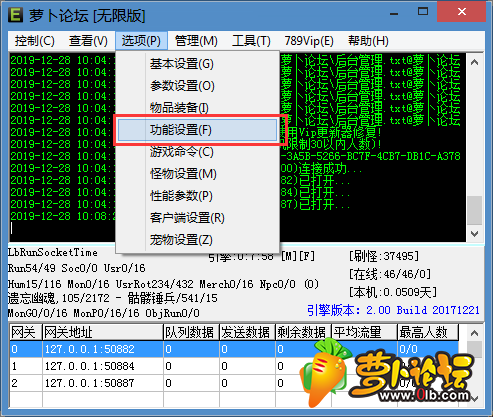
Task: Maximize the 萝卜论坛 window
Action: coord(423,12)
